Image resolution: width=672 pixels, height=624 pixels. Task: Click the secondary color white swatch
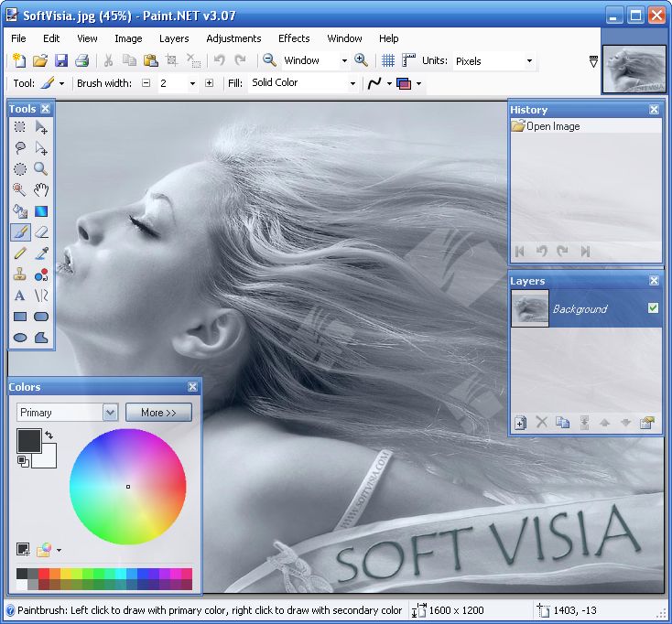pyautogui.click(x=48, y=459)
